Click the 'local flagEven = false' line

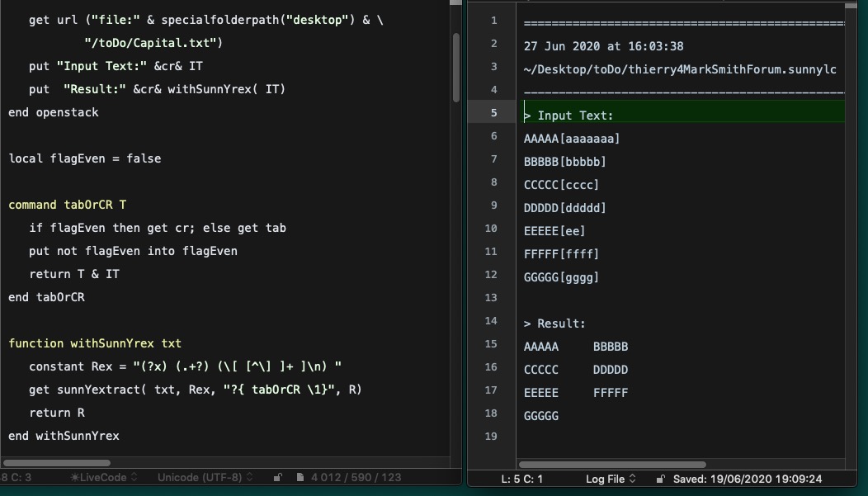[84, 158]
